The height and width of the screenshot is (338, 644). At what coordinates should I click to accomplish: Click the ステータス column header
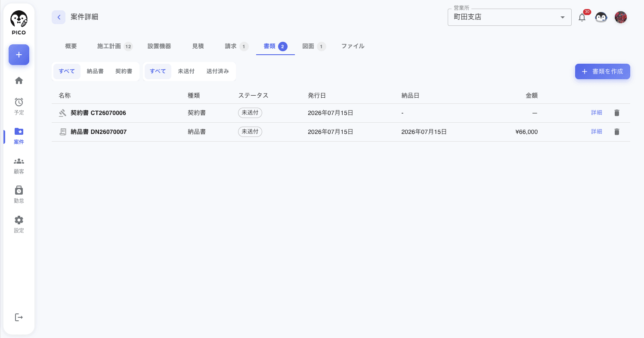(253, 95)
